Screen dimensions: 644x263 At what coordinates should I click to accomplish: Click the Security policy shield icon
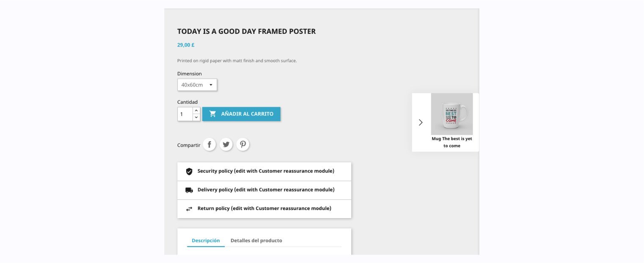tap(189, 172)
